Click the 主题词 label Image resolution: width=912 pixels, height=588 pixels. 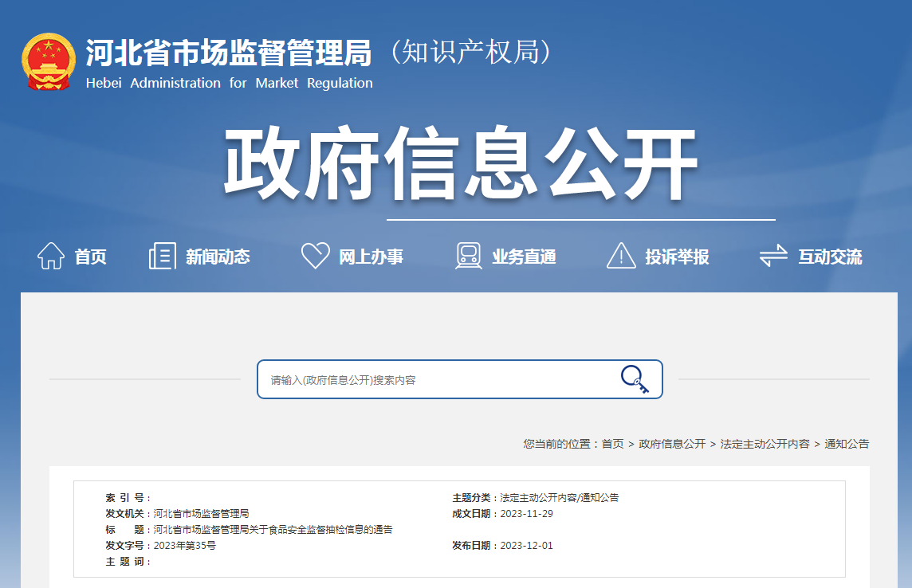pyautogui.click(x=128, y=561)
